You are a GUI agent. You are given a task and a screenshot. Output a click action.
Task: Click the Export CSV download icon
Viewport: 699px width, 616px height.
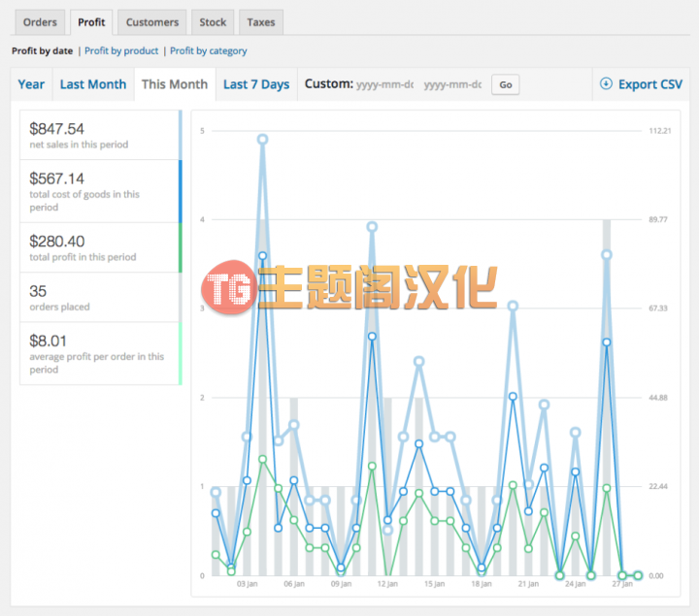tap(606, 83)
